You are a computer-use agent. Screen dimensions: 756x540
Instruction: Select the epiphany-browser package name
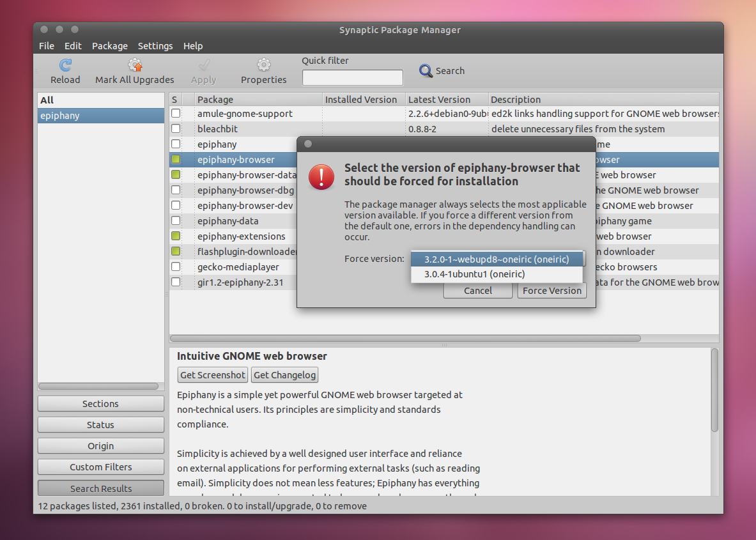[x=236, y=160]
